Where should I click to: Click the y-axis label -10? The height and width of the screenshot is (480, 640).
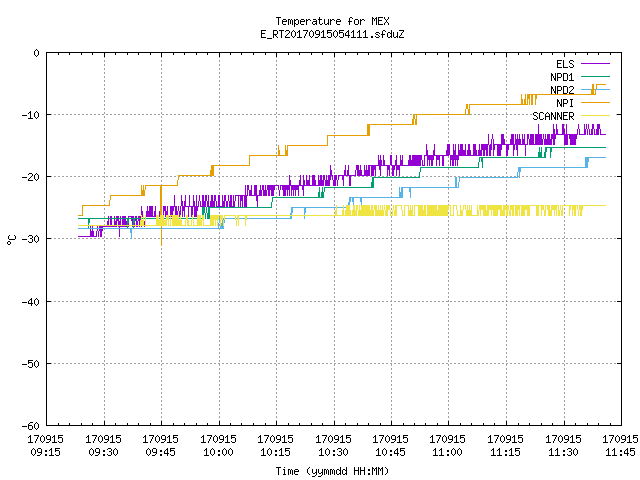(30, 115)
